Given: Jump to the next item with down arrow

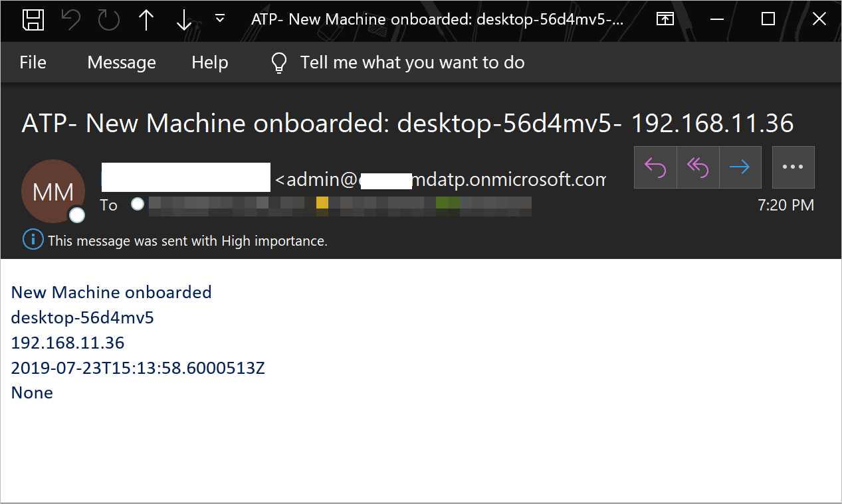Looking at the screenshot, I should [183, 20].
